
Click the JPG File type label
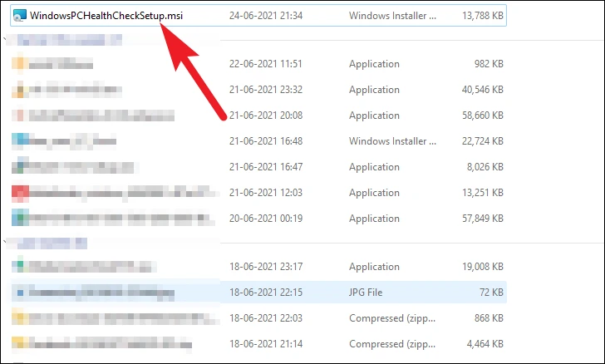pos(366,293)
